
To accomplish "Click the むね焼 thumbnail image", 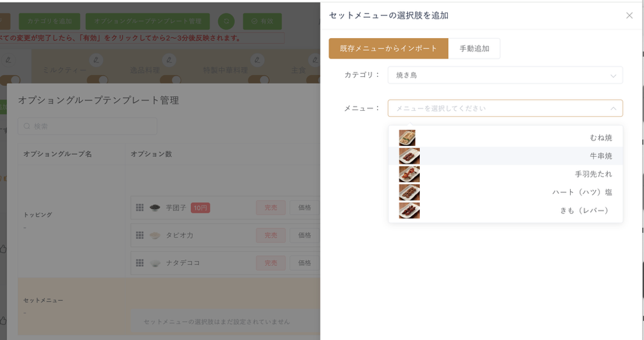I will click(407, 138).
